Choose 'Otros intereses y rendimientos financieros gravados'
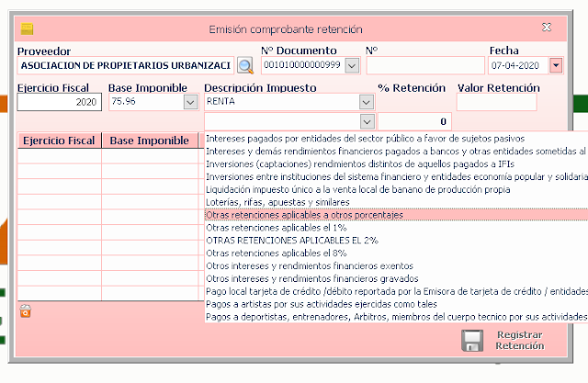 click(x=396, y=278)
